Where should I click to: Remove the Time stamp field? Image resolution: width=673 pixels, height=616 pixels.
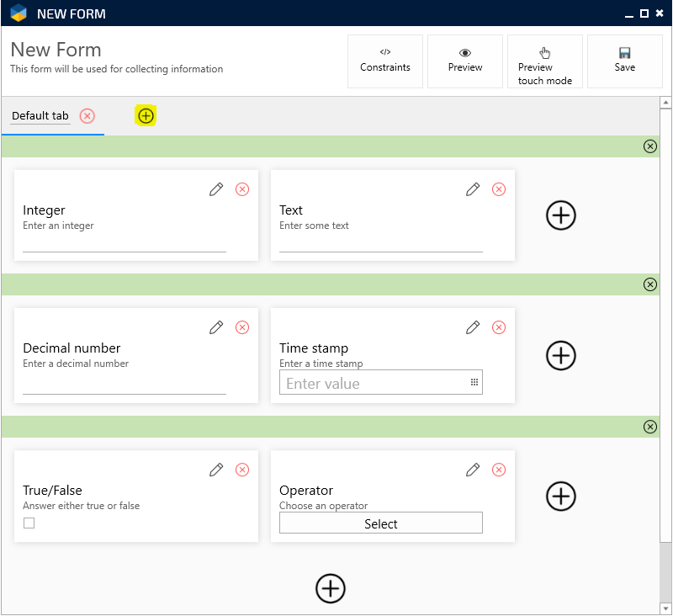tap(499, 327)
